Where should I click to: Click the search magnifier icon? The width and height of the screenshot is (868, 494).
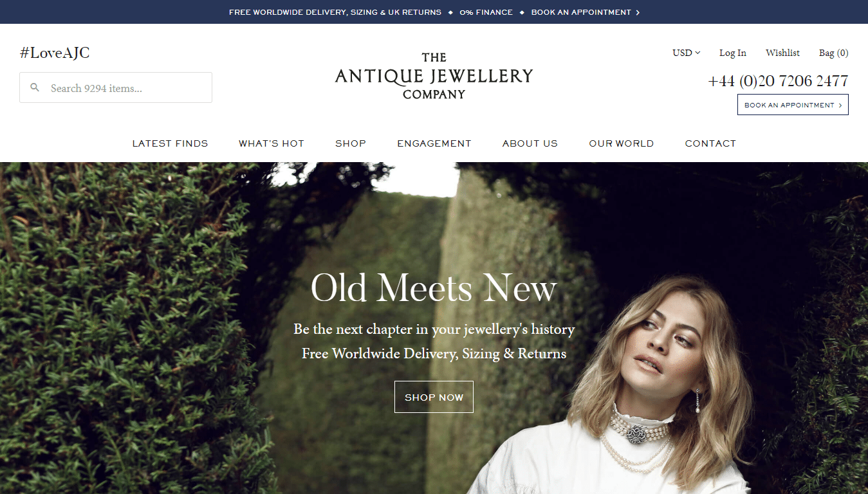(x=35, y=87)
